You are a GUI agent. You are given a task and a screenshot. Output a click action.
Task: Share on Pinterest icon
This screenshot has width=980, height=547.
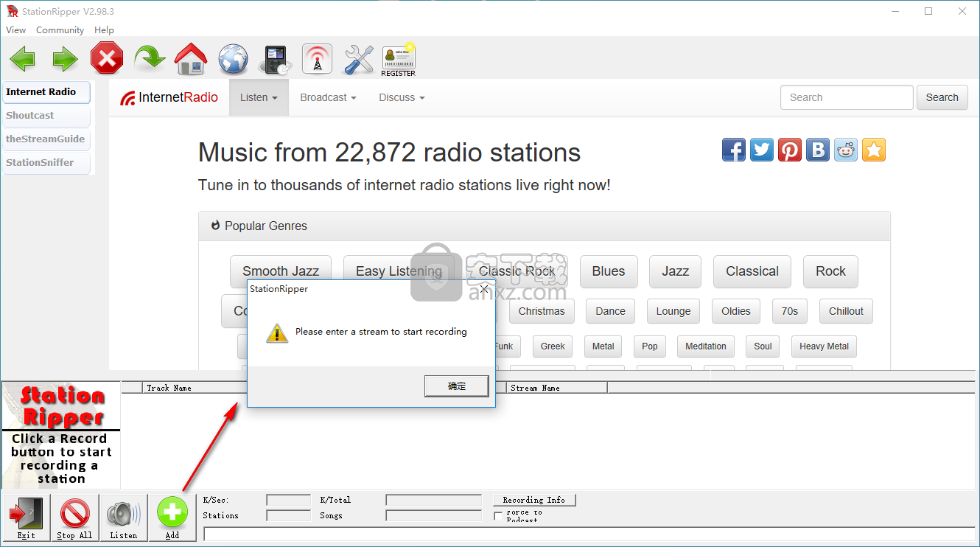790,150
